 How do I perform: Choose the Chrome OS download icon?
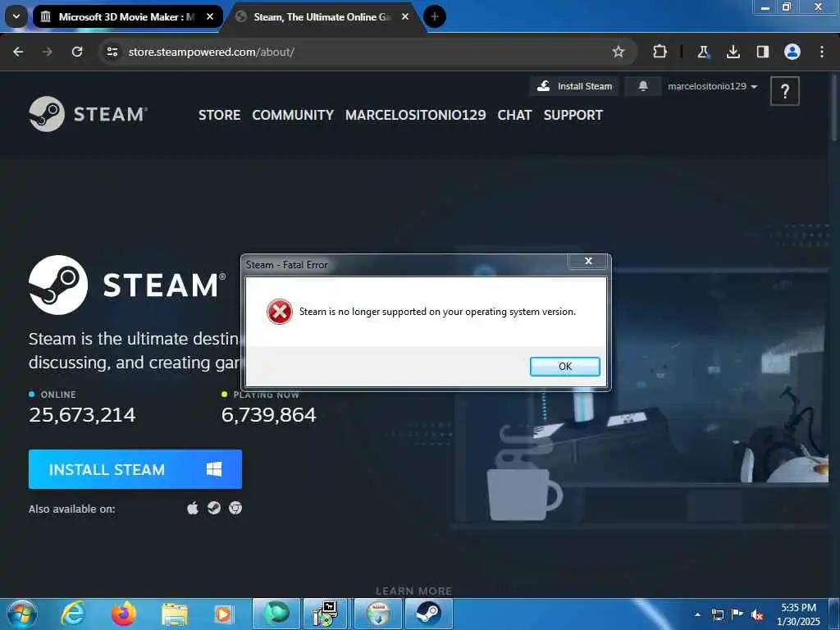tap(235, 508)
